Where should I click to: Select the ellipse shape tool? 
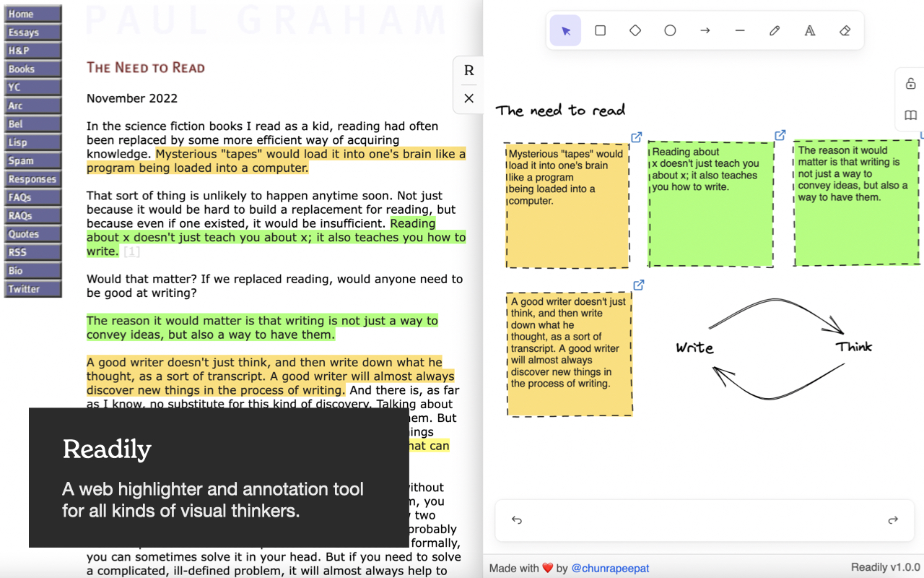click(x=670, y=30)
